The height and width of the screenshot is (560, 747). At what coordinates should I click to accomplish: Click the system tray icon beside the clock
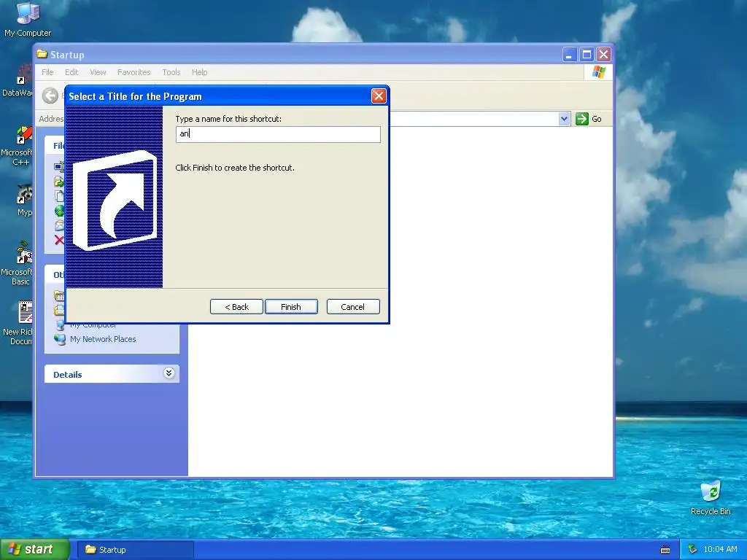pos(693,550)
